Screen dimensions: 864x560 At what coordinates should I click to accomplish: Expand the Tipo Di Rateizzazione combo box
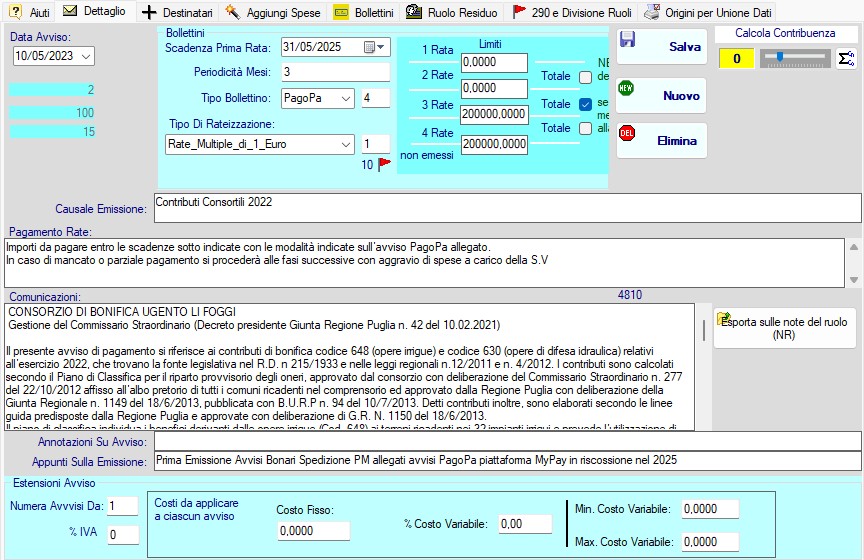(346, 144)
